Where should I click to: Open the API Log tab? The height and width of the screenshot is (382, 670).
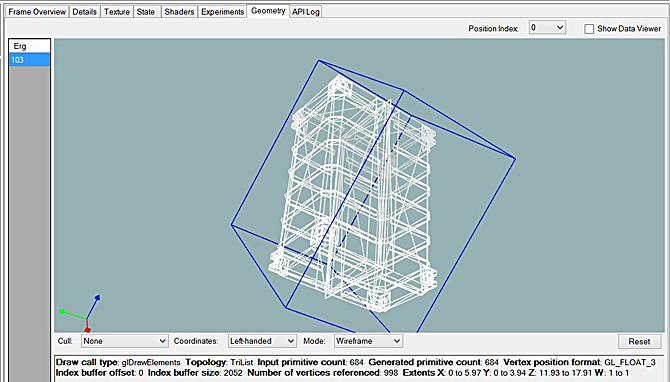click(306, 12)
